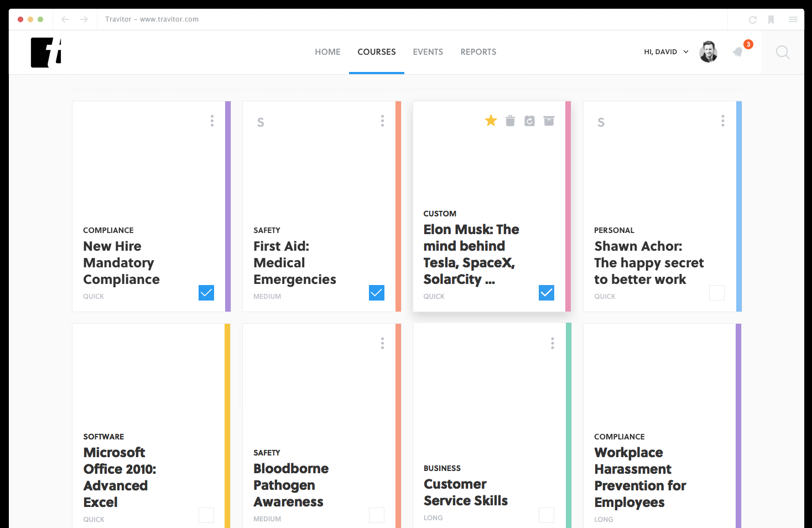Viewport: 812px width, 528px height.
Task: Switch to the Events tab
Action: click(x=428, y=52)
